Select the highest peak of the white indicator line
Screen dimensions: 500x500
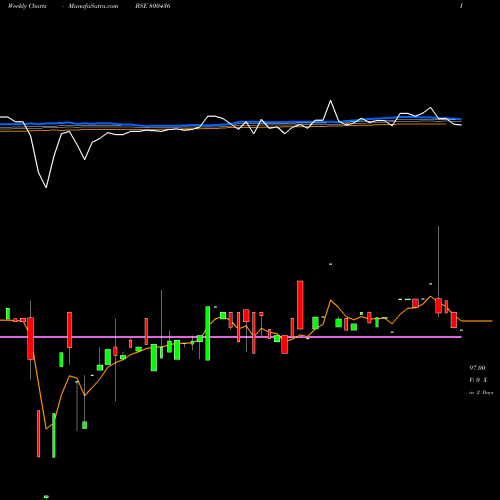coord(331,101)
